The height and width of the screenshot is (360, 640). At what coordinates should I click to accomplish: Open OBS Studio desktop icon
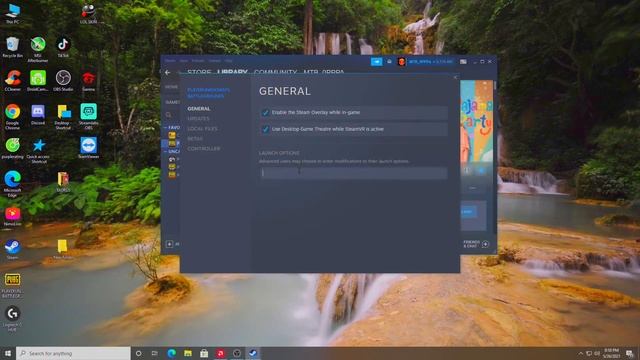(x=63, y=81)
